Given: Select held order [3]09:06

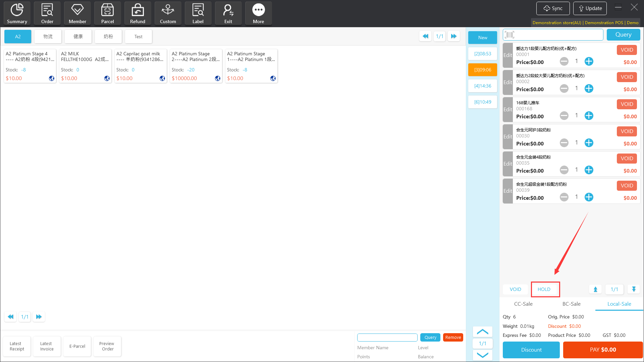Looking at the screenshot, I should tap(482, 70).
